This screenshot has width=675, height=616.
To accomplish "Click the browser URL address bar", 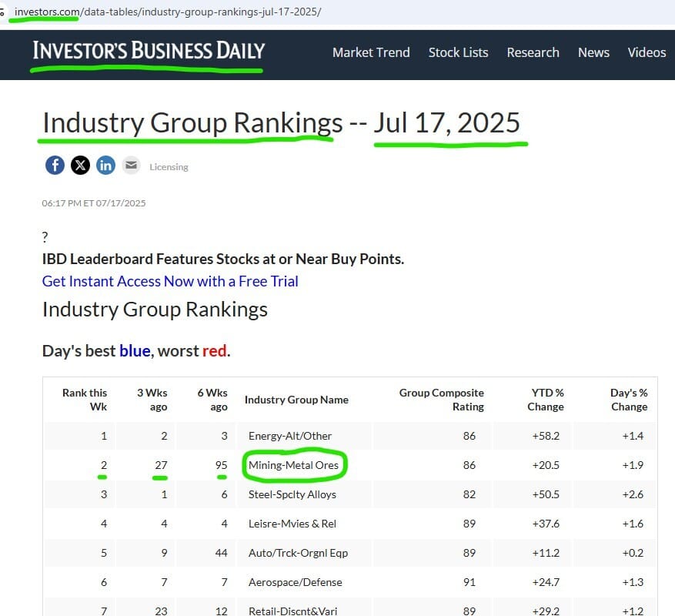I will coord(168,12).
